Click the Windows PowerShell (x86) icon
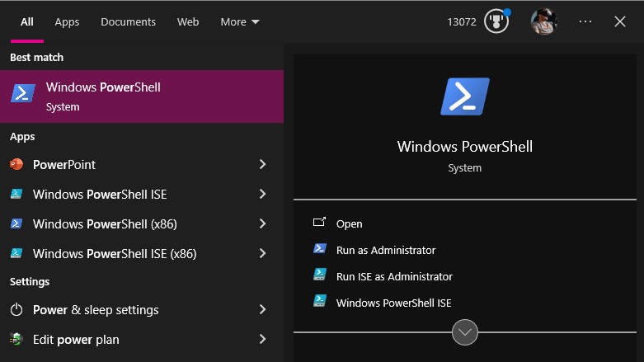This screenshot has height=362, width=644. click(16, 224)
